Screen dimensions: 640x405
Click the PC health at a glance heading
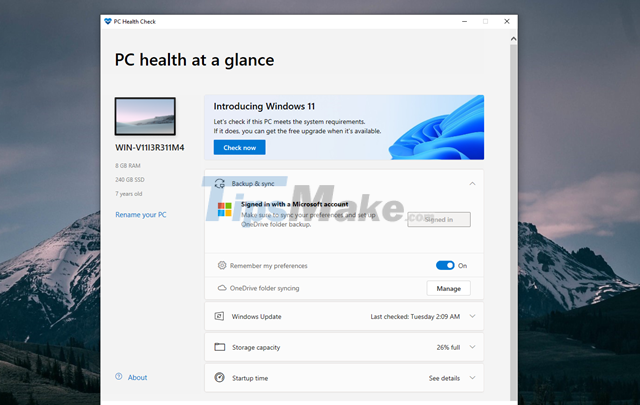[194, 60]
